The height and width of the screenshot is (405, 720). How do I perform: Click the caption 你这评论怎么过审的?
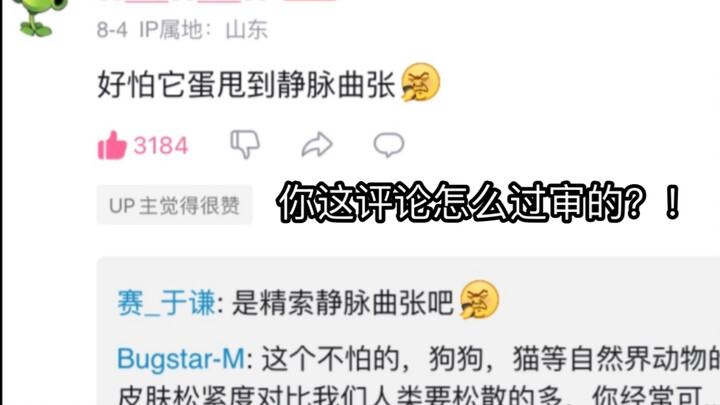coord(479,202)
